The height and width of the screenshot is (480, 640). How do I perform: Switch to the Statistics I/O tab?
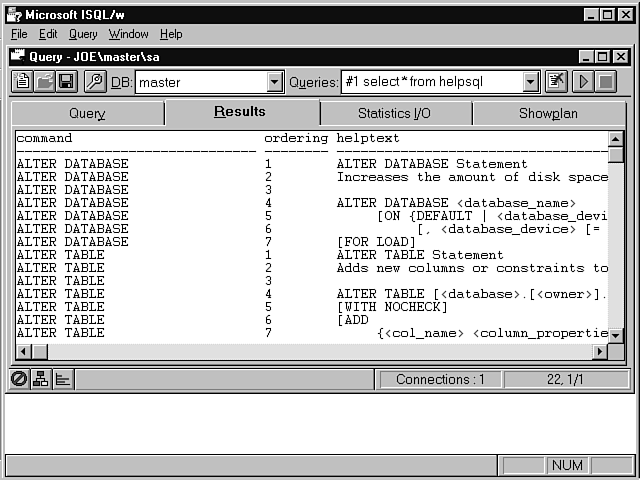(397, 113)
